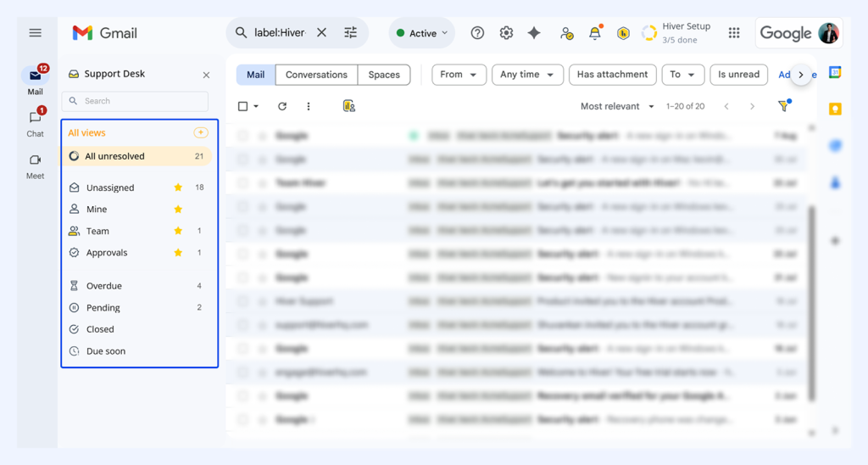Toggle the select-all checkbox
This screenshot has width=868, height=465.
tap(243, 106)
